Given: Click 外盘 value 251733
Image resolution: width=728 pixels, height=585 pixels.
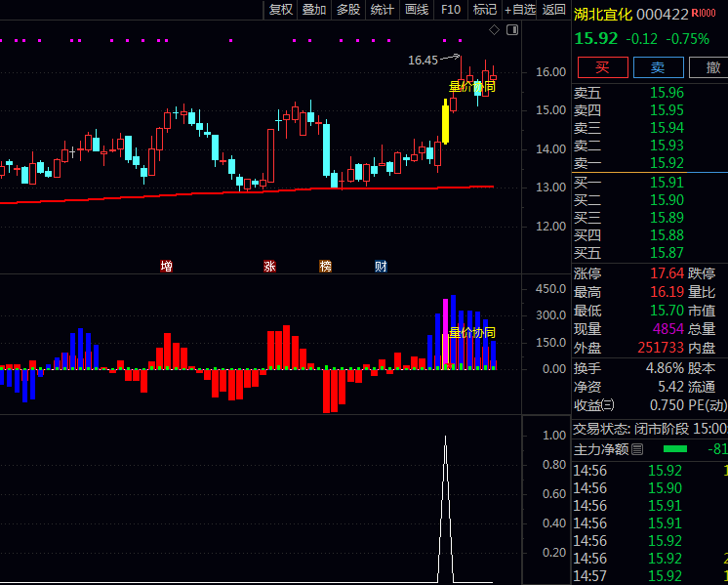Looking at the screenshot, I should pyautogui.click(x=661, y=348).
